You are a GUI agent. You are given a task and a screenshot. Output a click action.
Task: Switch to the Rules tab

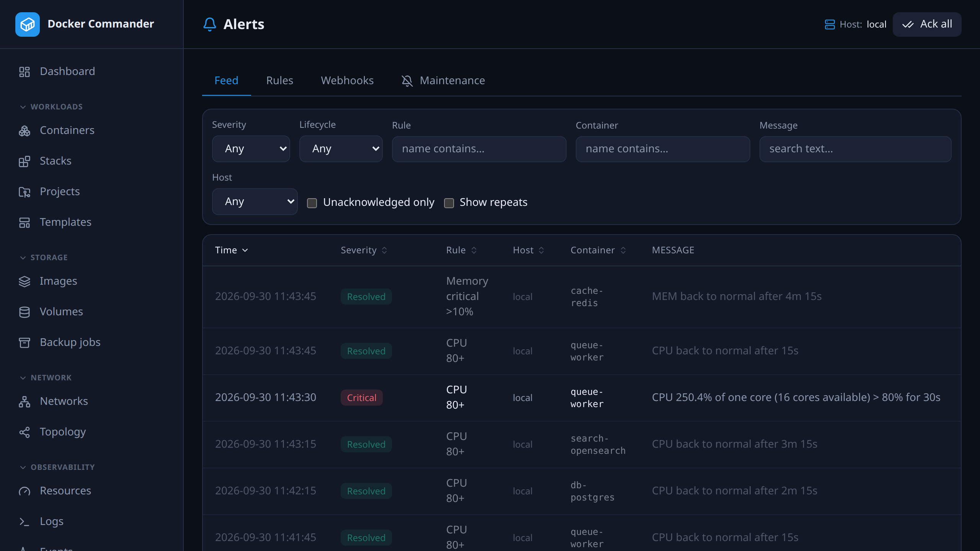280,80
